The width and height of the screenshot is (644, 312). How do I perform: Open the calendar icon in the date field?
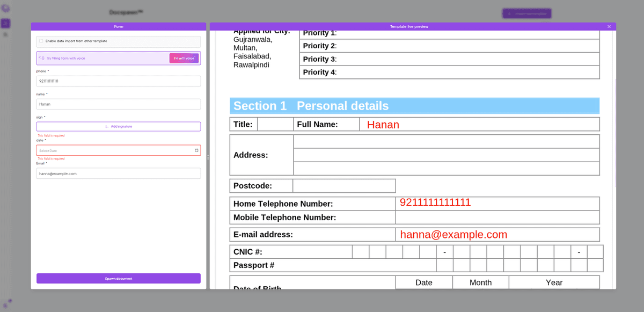pos(195,151)
